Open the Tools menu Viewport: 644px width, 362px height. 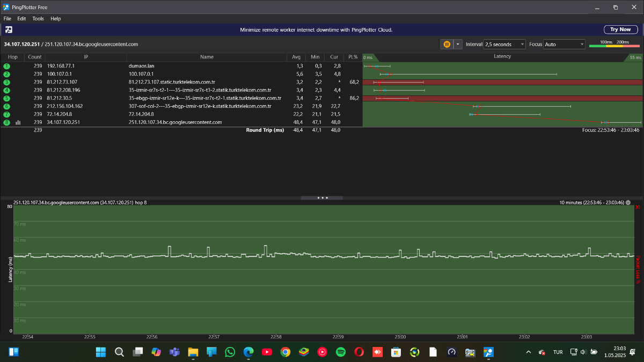point(38,18)
